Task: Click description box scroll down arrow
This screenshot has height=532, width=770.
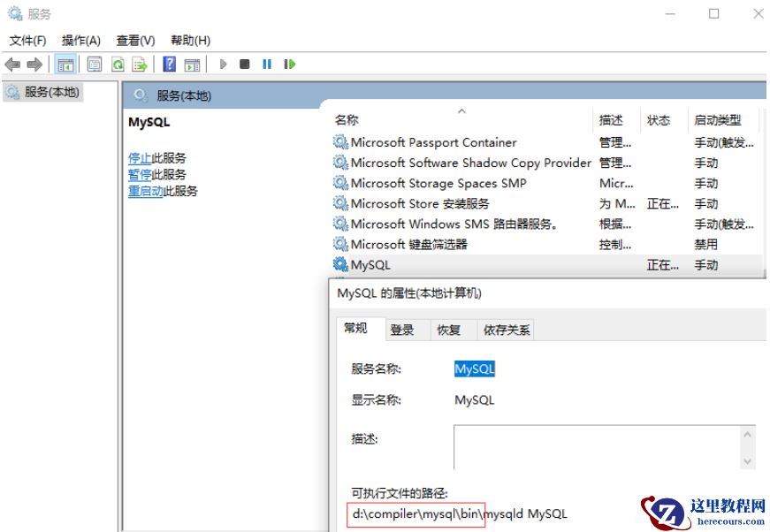Action: coord(747,461)
